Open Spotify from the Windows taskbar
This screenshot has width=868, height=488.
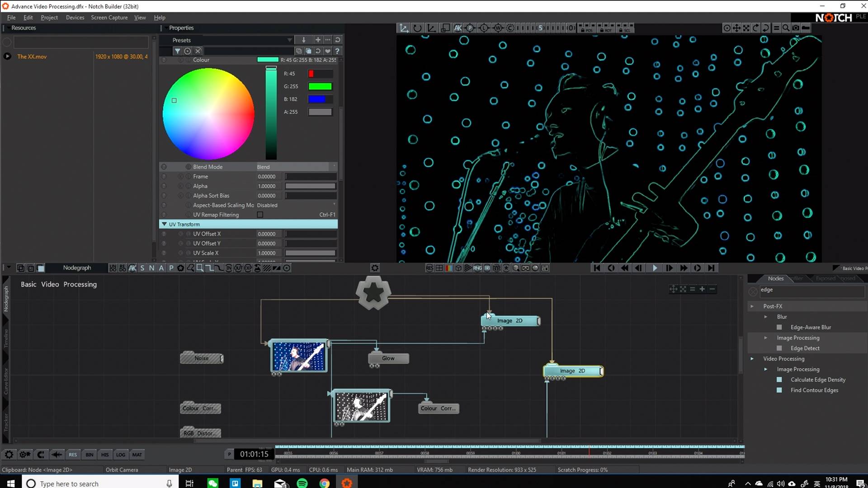(302, 483)
